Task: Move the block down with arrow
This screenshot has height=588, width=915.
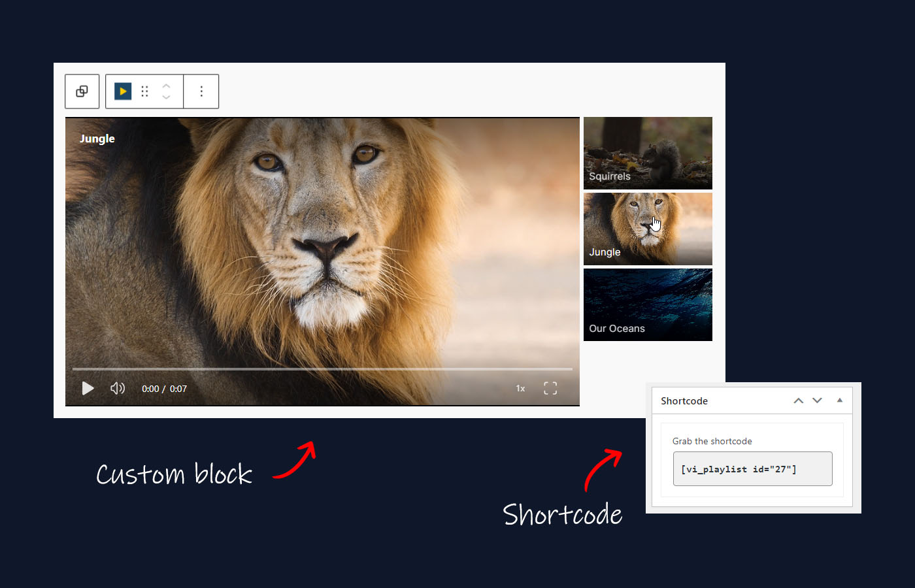Action: [x=166, y=97]
